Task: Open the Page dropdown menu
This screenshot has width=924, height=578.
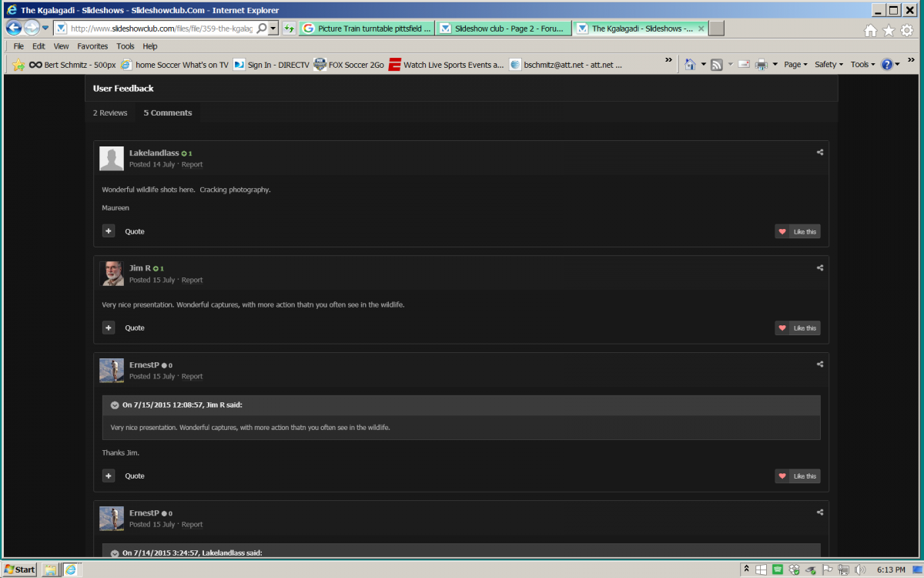Action: 796,65
